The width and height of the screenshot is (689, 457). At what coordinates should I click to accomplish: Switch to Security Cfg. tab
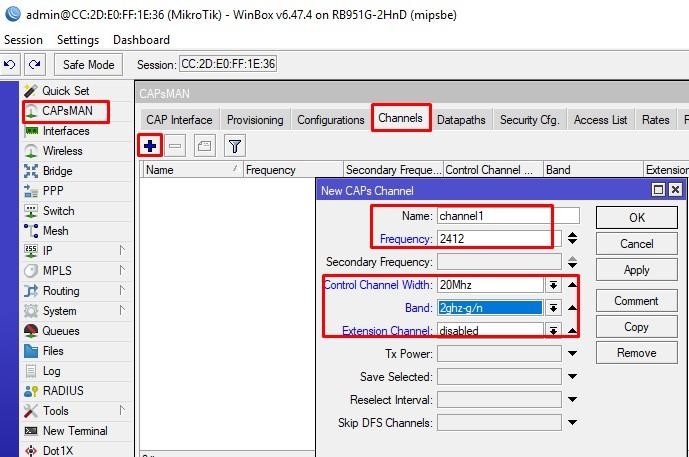click(529, 120)
